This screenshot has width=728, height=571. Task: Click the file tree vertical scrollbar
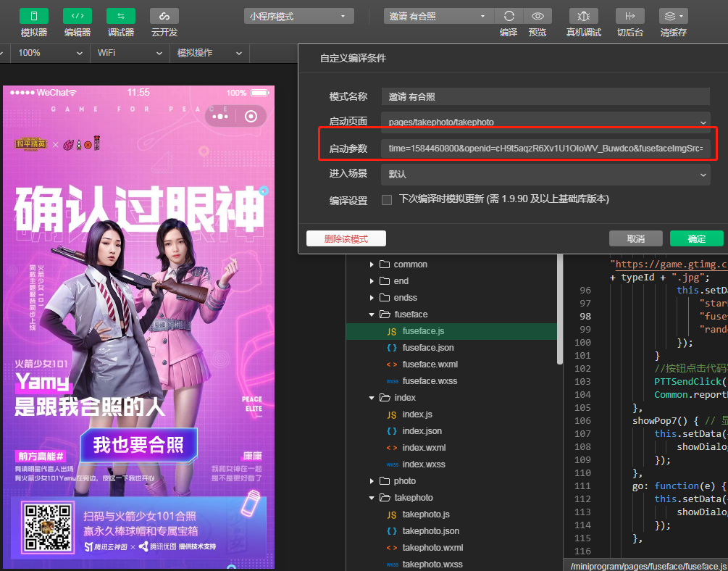point(560,309)
